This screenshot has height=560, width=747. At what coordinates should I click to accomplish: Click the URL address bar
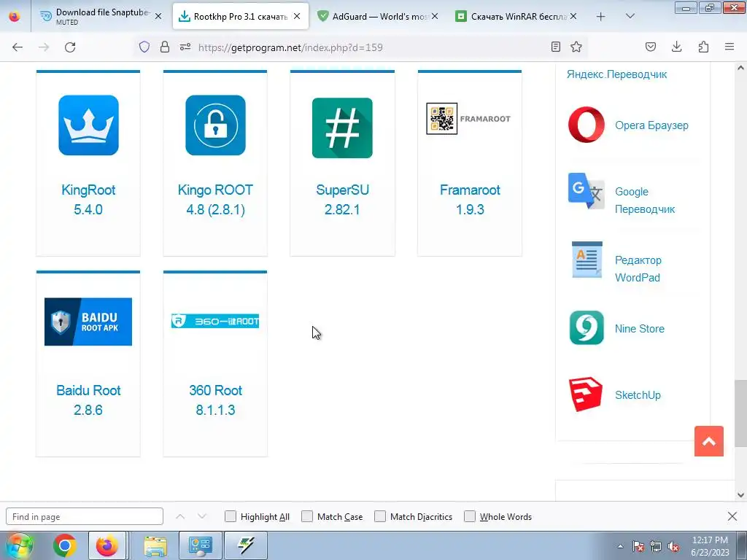tap(362, 47)
